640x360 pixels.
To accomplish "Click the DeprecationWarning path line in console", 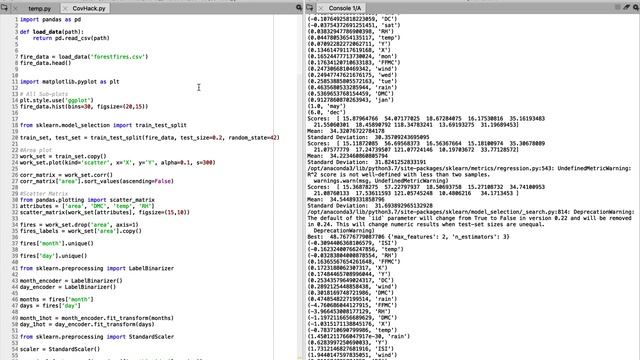I will tap(471, 212).
